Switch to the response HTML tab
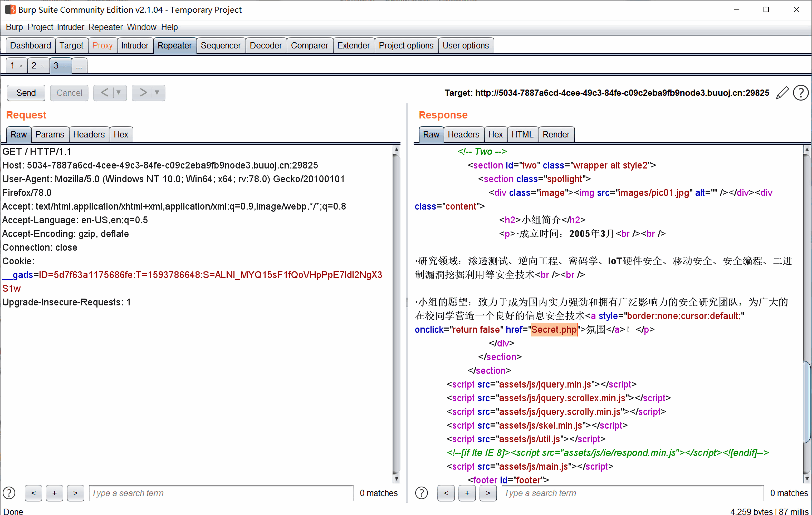The height and width of the screenshot is (515, 812). 523,135
